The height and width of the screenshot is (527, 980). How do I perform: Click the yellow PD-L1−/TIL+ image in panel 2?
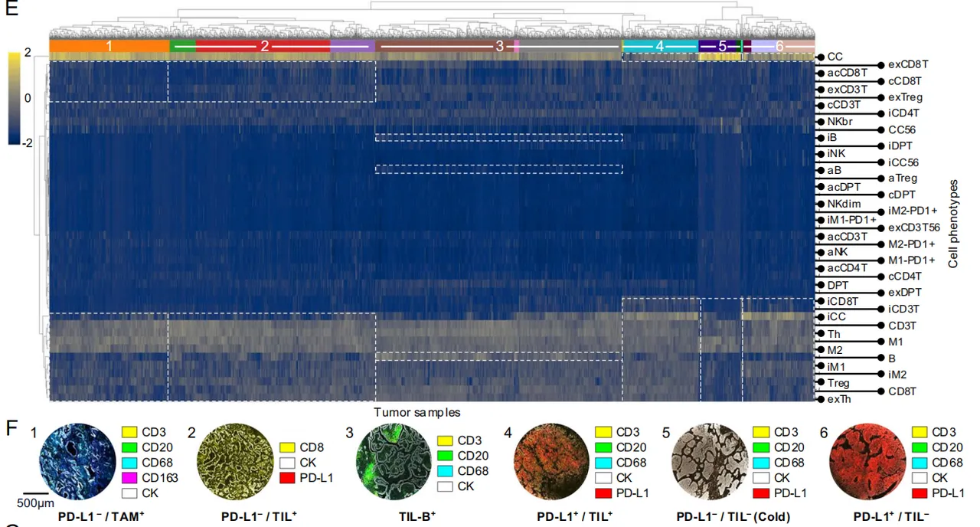coord(235,460)
